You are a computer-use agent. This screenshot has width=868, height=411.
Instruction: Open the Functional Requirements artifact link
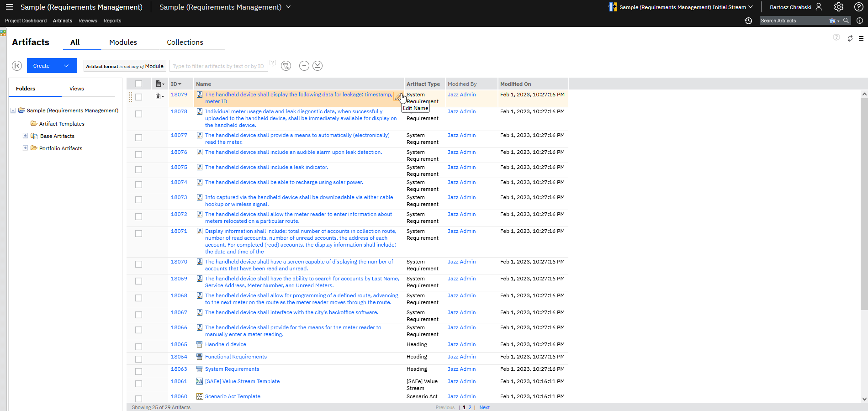236,357
